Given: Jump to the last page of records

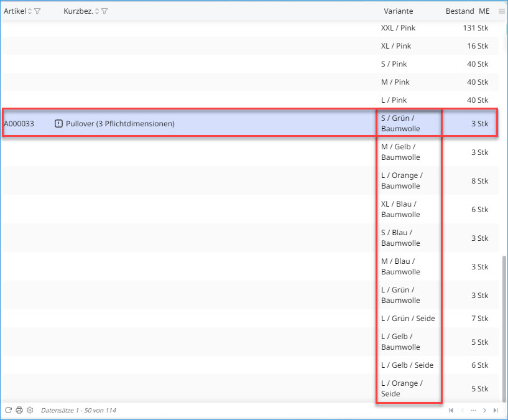Looking at the screenshot, I should [x=496, y=411].
